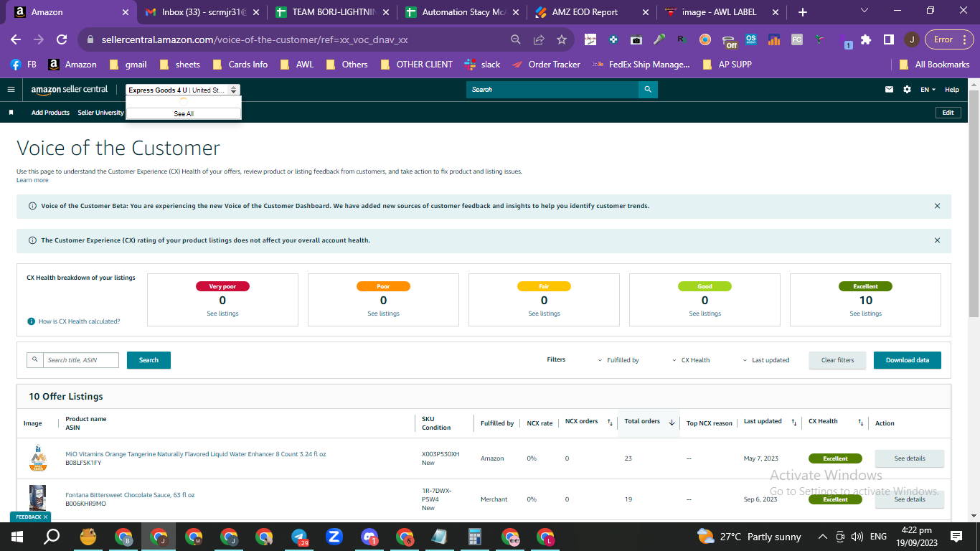Open the Chrome tab search chevron
980x551 pixels.
(864, 11)
